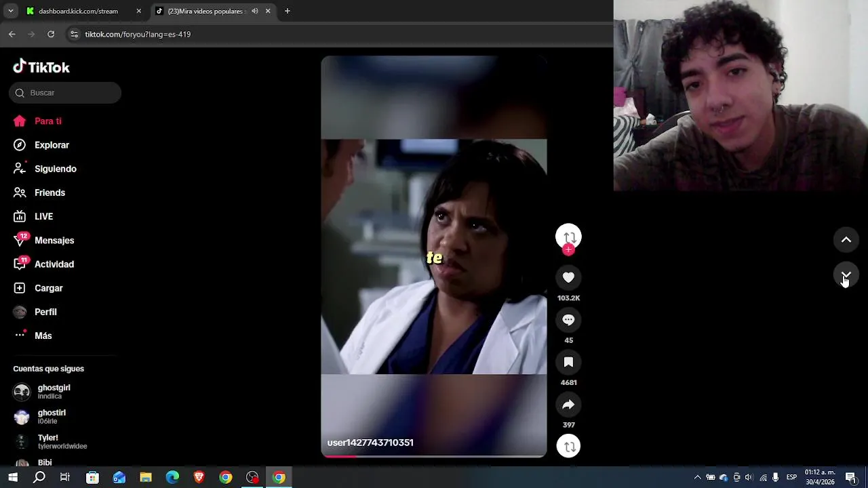Screen dimensions: 868x488
Task: Click the 103.2K likes count
Action: [568, 298]
